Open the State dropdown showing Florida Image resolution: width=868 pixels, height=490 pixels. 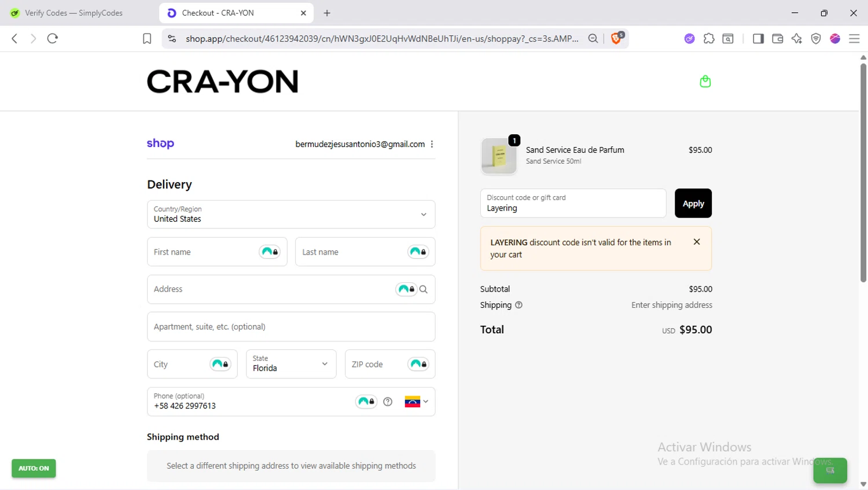[291, 364]
